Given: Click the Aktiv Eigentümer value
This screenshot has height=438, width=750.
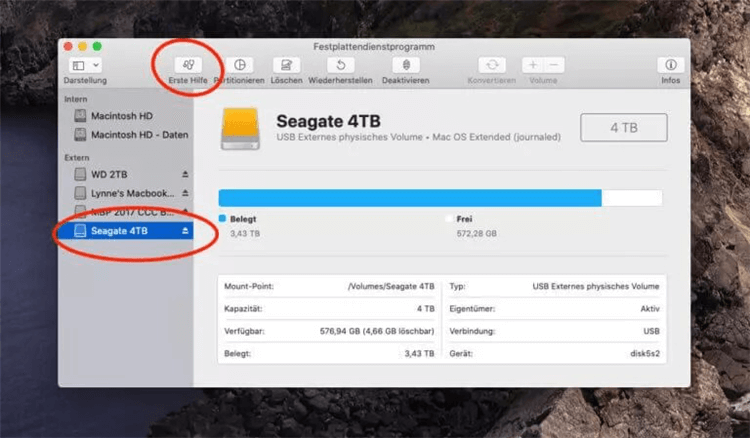Looking at the screenshot, I should pos(650,309).
